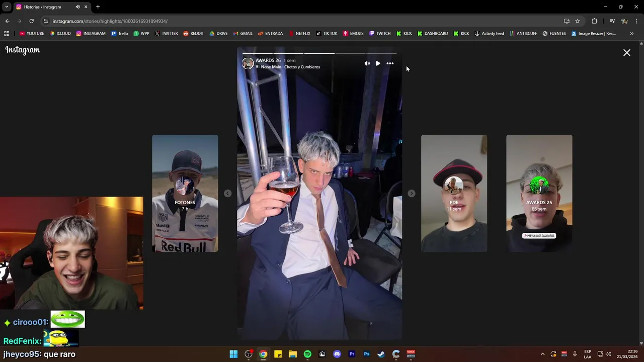Open the FOTONES highlight thumbnail
Image resolution: width=644 pixels, height=362 pixels.
[185, 193]
